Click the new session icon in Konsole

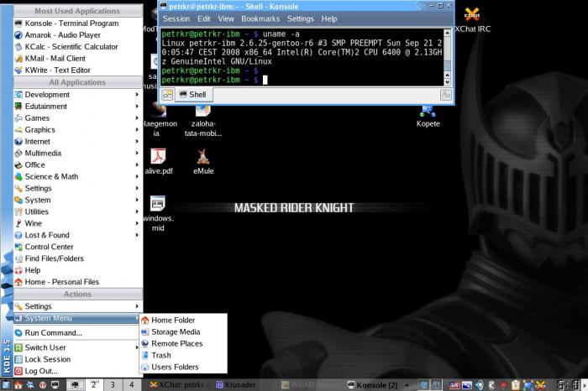[x=167, y=95]
